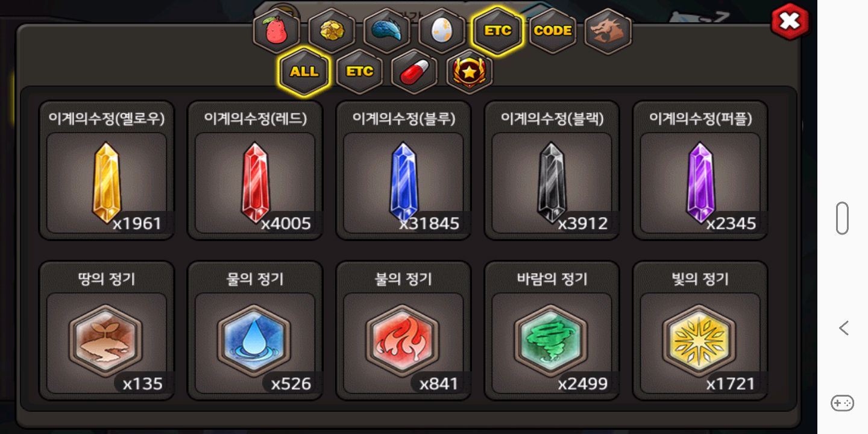Close the inventory with red X
This screenshot has height=434, width=868.
click(x=790, y=22)
